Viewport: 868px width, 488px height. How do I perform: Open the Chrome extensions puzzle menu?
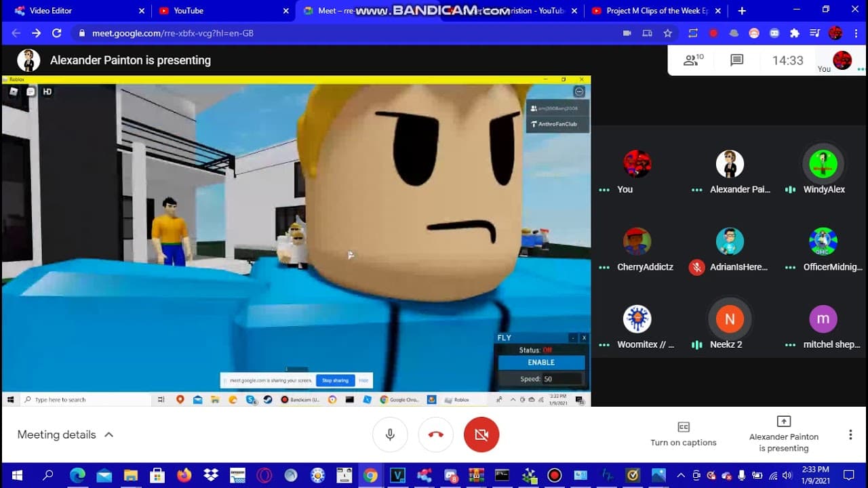pos(795,33)
